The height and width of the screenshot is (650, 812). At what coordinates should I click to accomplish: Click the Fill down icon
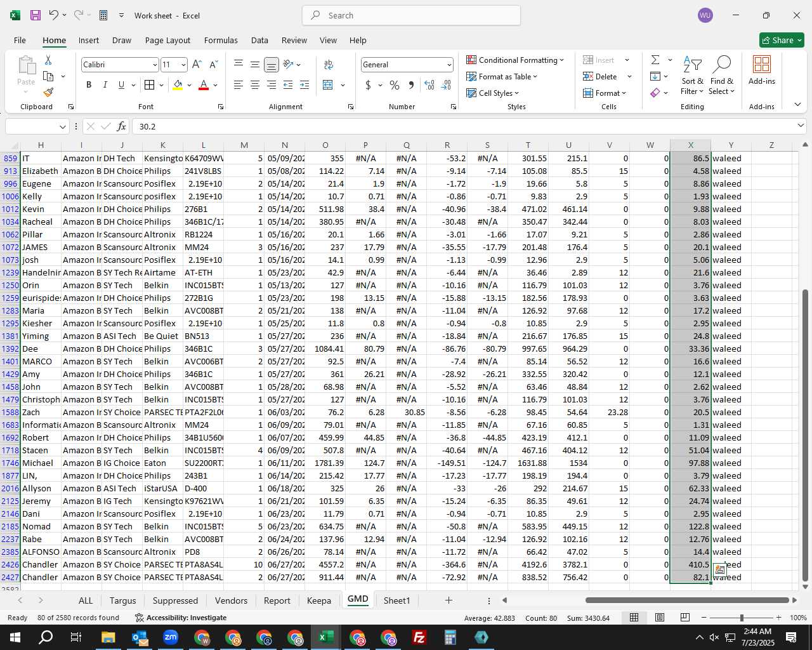tap(655, 76)
